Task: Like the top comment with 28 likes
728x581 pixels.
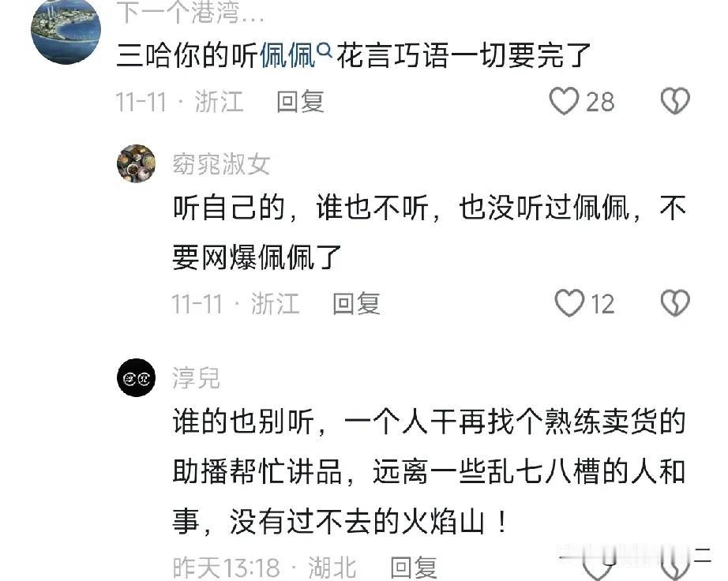Action: [564, 101]
